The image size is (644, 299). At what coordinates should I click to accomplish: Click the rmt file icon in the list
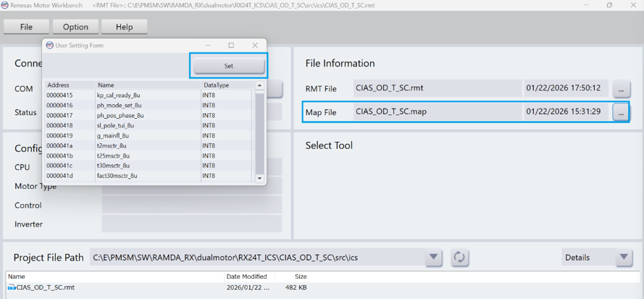12,287
